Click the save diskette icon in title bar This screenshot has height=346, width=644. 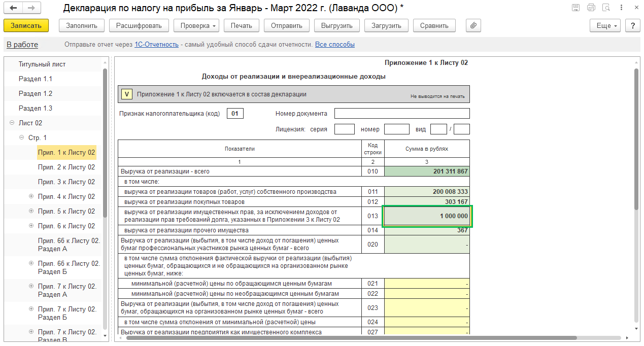pos(575,8)
